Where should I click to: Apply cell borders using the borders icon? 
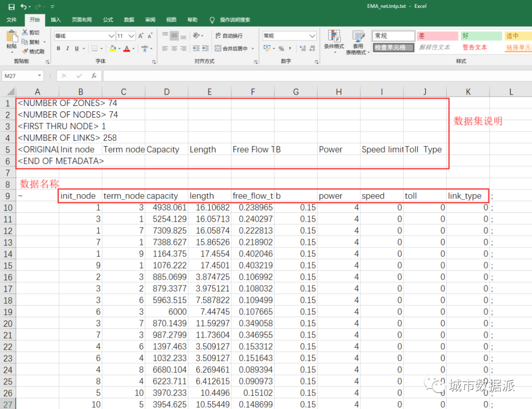click(95, 48)
